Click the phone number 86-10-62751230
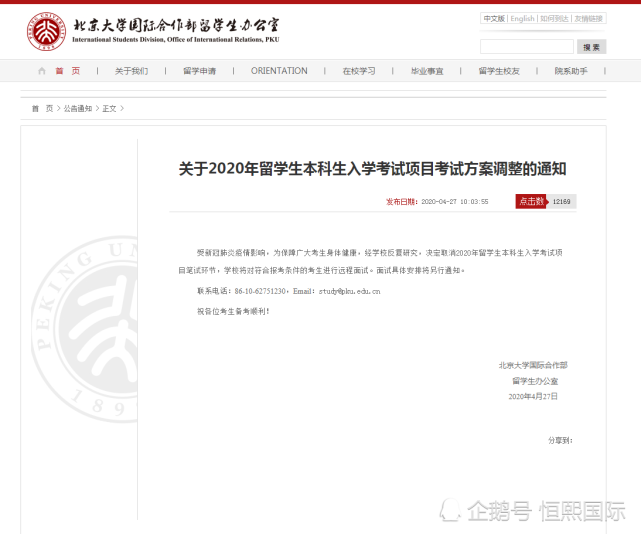Image resolution: width=641 pixels, height=534 pixels. pyautogui.click(x=260, y=291)
